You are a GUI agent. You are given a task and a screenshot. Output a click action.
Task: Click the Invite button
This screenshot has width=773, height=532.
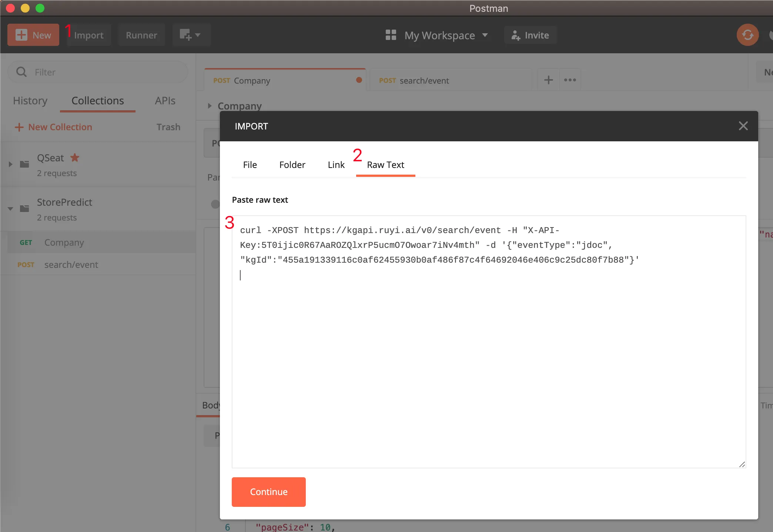tap(530, 35)
